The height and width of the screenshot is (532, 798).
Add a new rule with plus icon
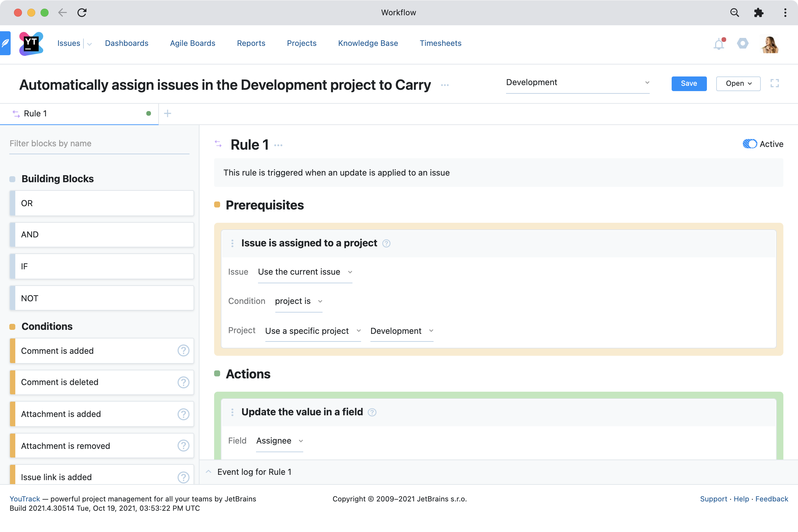click(167, 113)
